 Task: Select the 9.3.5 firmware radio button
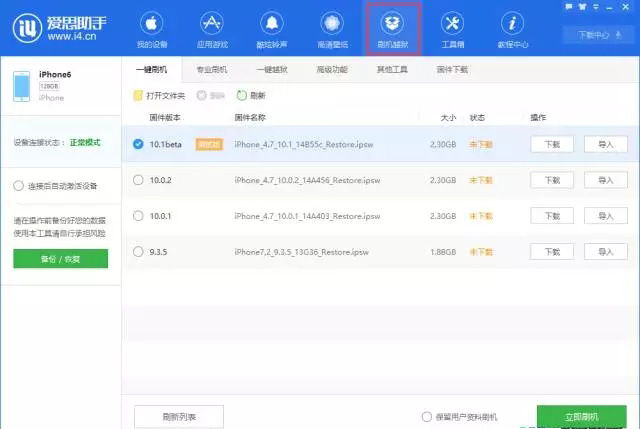[138, 251]
